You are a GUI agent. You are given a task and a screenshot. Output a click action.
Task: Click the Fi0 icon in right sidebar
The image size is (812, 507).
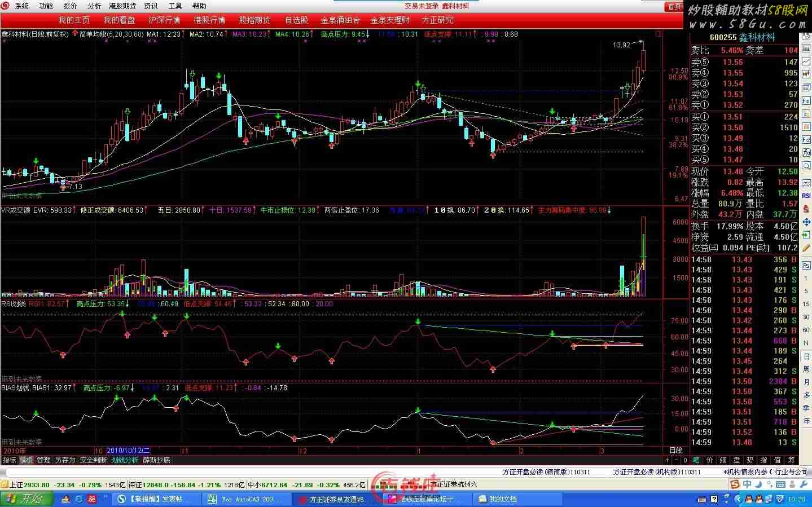pyautogui.click(x=806, y=101)
